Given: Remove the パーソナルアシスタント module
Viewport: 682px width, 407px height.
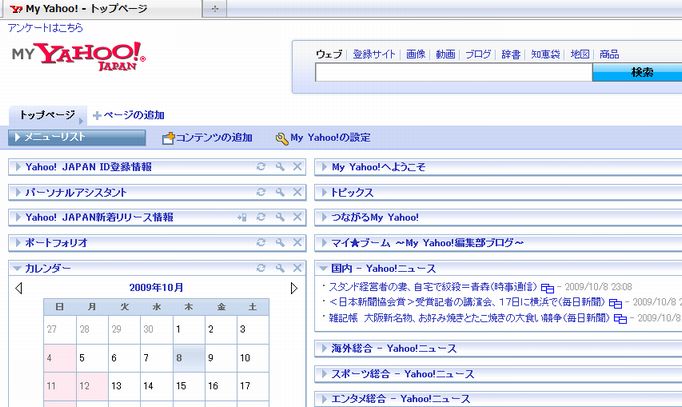Looking at the screenshot, I should pos(297,192).
